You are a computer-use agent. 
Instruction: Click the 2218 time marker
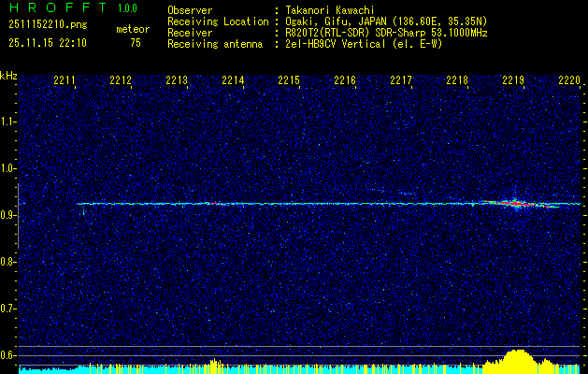coord(457,80)
